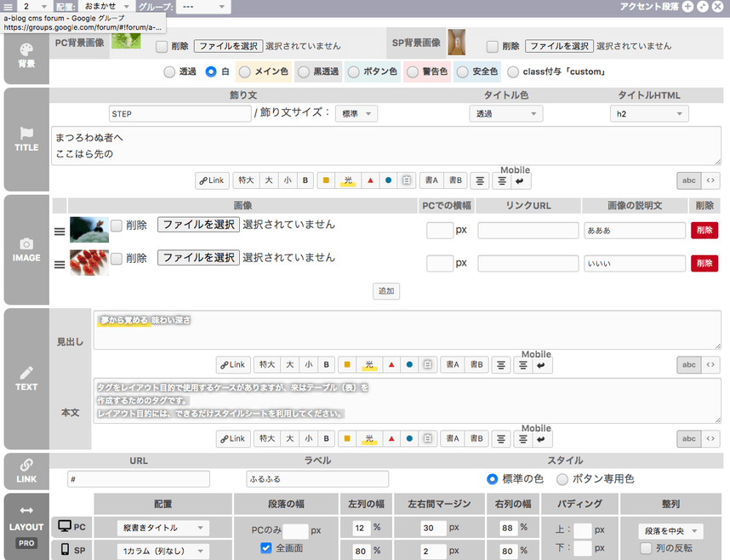This screenshot has height=560, width=730.
Task: Switch to HTML source view (<>) in the TITLE toolbar
Action: pyautogui.click(x=710, y=180)
